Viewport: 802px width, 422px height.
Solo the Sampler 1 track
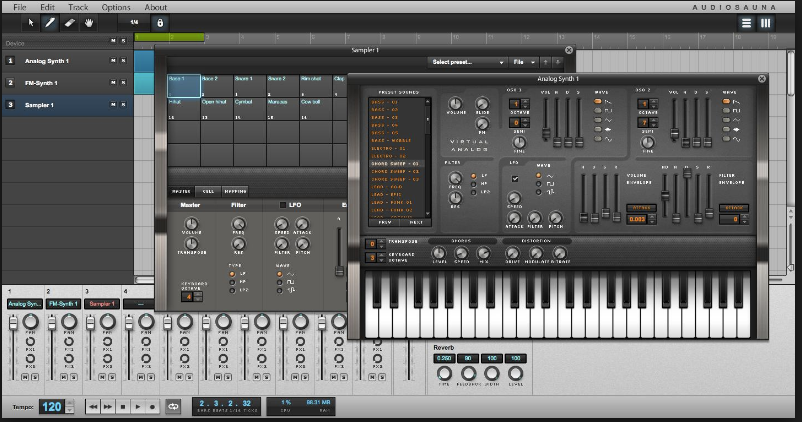[123, 104]
